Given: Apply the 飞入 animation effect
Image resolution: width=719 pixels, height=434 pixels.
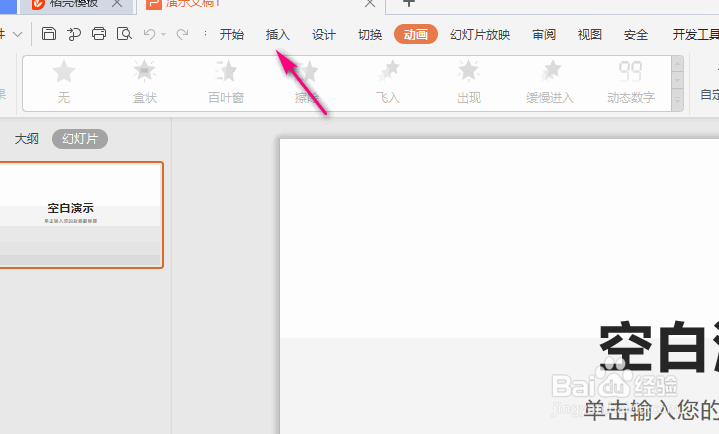Looking at the screenshot, I should point(388,83).
